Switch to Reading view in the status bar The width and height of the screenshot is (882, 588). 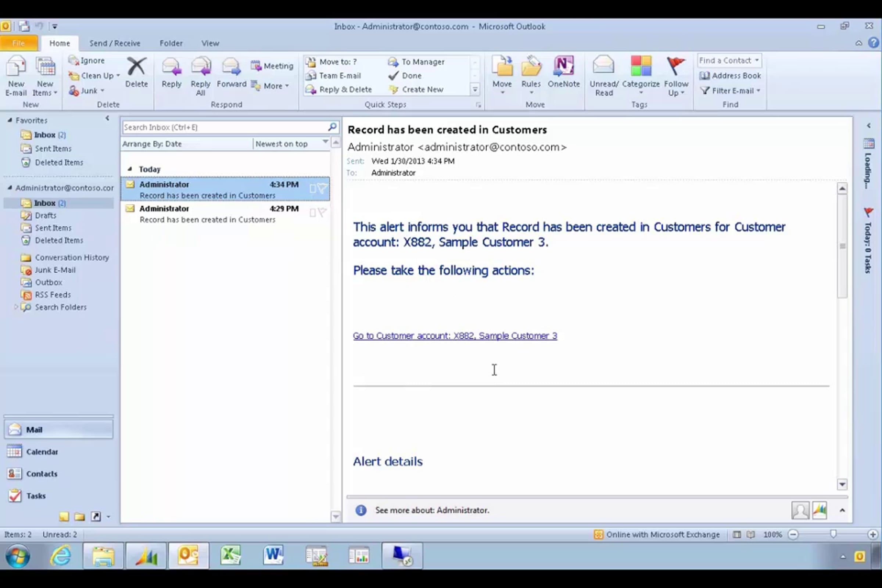tap(750, 534)
